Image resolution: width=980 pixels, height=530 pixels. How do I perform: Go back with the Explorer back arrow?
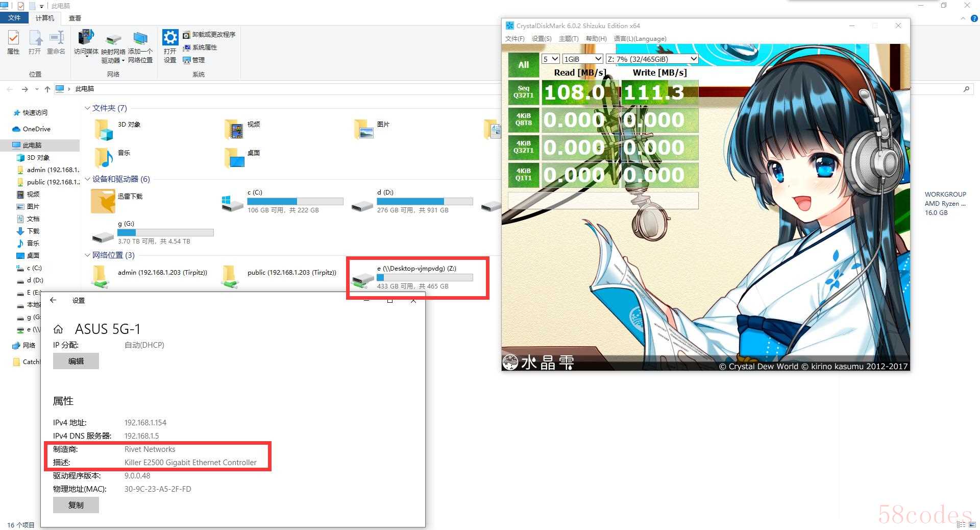coord(10,89)
